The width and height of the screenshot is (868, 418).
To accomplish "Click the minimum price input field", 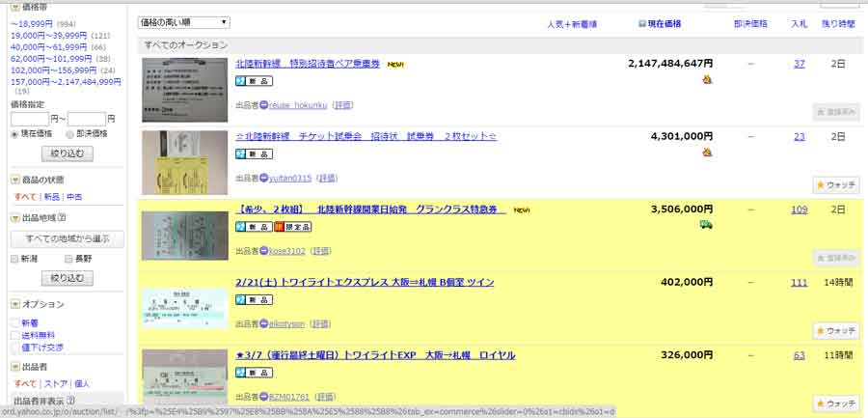I will [28, 119].
